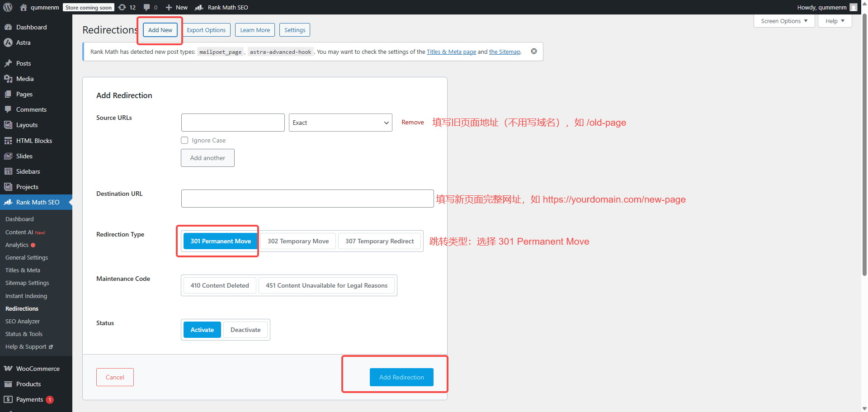Choose 410 Content Deleted maintenance code
The height and width of the screenshot is (412, 868).
tap(220, 285)
